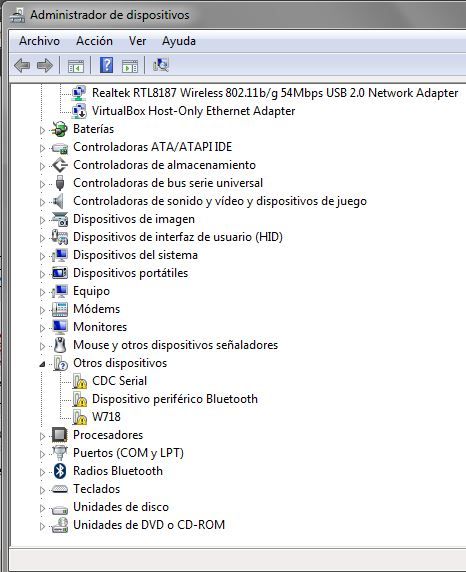Click the Módems phone icon
Viewport: 466px width, 572px height.
coord(59,309)
